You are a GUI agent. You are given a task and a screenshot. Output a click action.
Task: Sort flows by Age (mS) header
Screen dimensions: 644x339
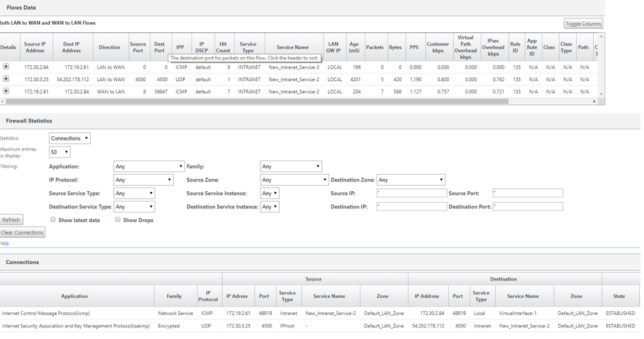pos(354,47)
